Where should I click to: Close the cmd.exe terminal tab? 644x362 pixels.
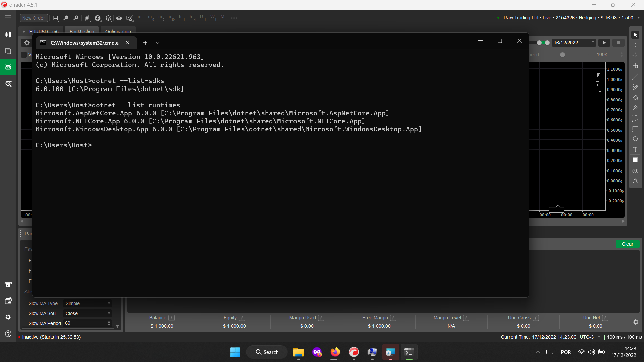pyautogui.click(x=128, y=43)
